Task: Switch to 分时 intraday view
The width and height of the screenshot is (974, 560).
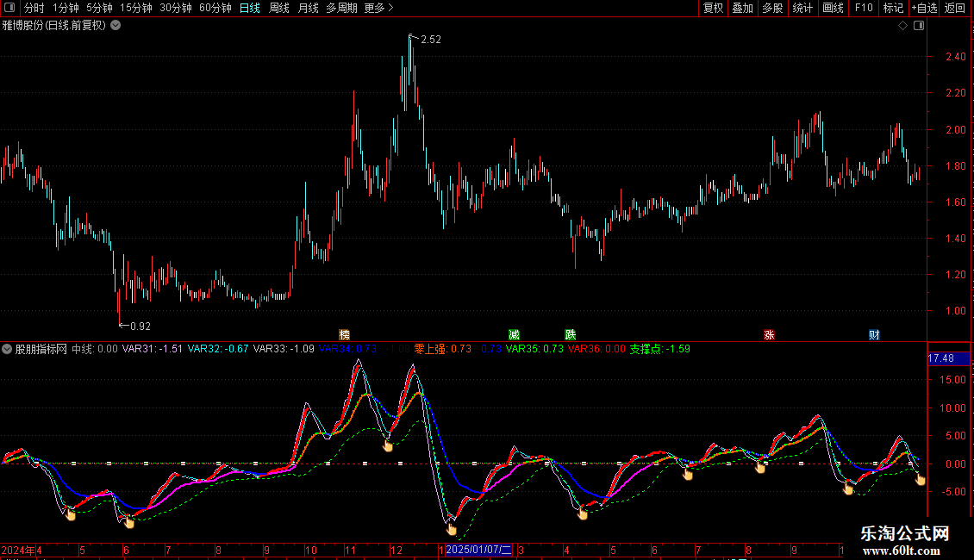Action: [34, 8]
